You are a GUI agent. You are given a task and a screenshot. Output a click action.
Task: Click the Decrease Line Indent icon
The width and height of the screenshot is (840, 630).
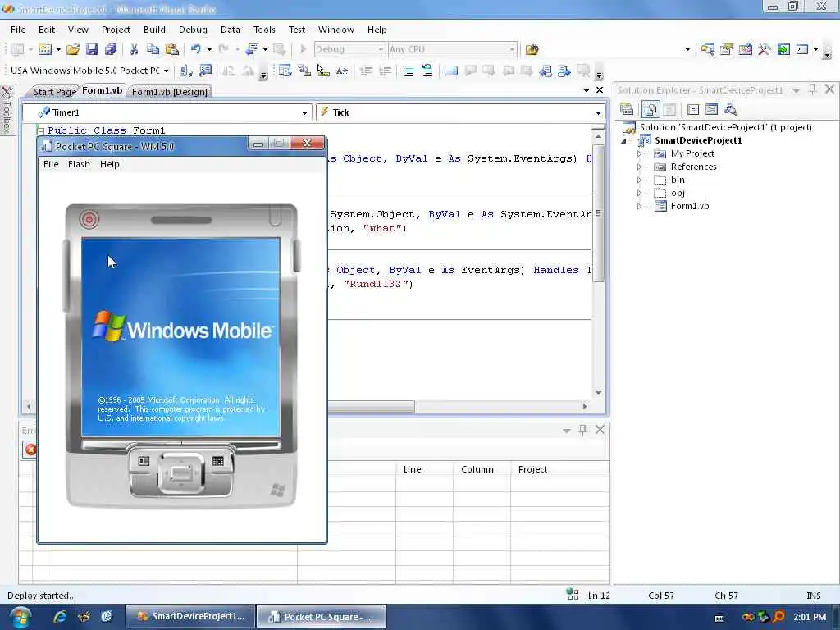pos(367,71)
